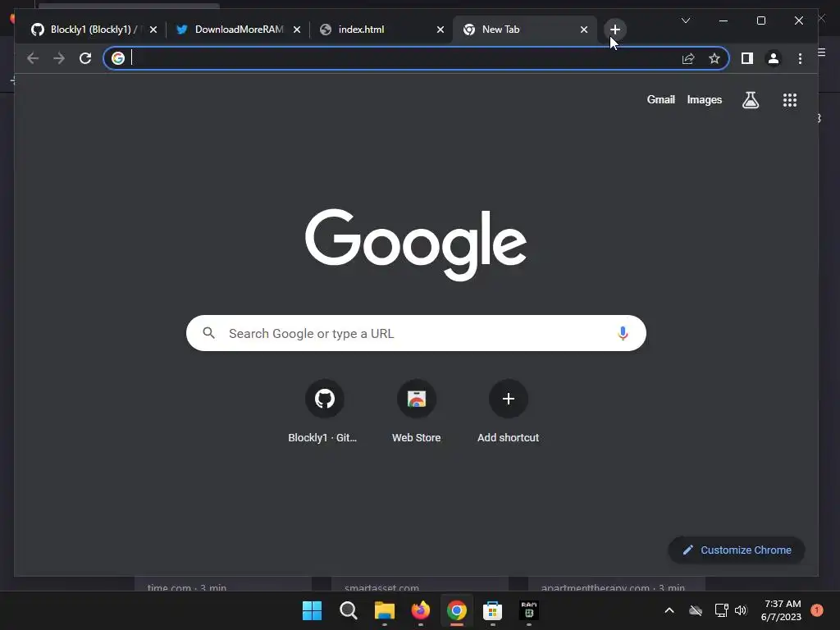
Task: Open Windows Start menu
Action: click(312, 610)
